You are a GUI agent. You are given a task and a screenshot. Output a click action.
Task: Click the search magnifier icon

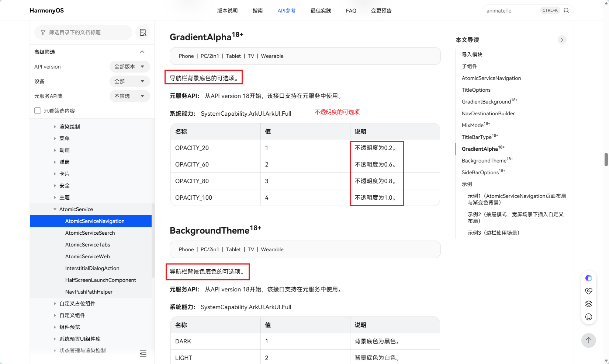pos(566,10)
